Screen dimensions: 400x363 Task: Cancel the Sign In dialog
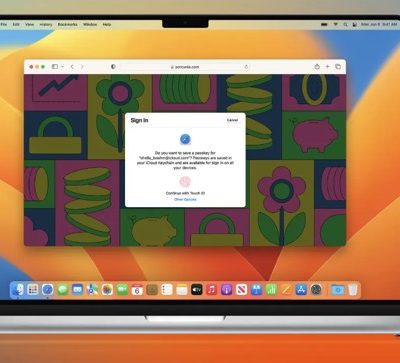click(232, 120)
